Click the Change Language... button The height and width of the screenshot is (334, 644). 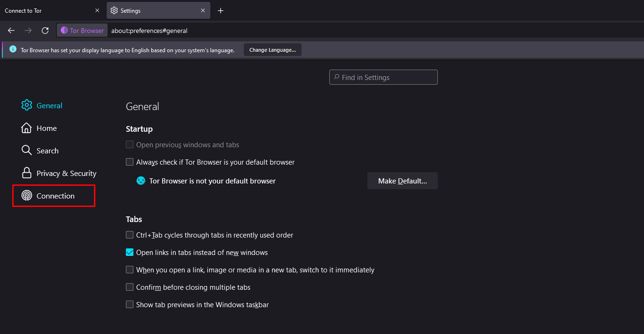click(272, 50)
